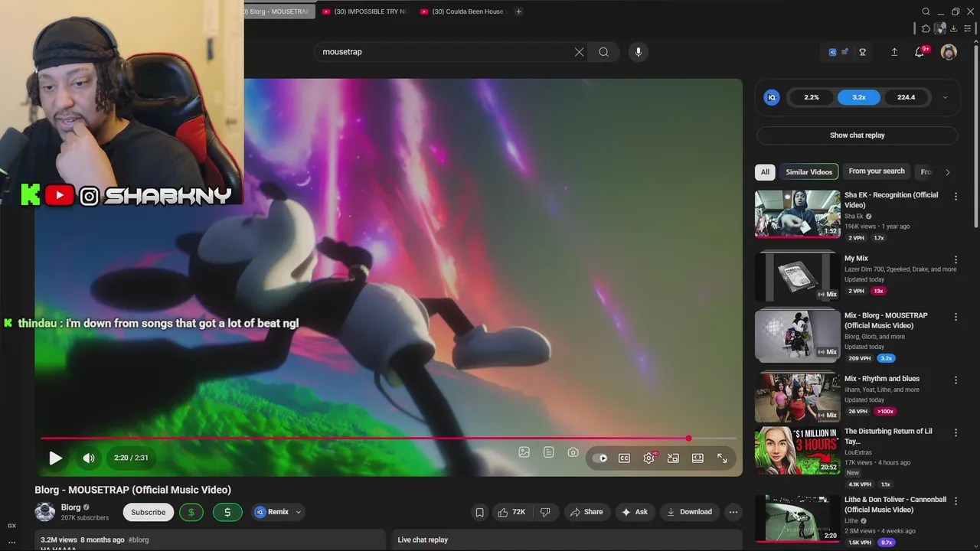Click first green dollar icon beside Subscribe
The width and height of the screenshot is (980, 551).
click(x=191, y=512)
